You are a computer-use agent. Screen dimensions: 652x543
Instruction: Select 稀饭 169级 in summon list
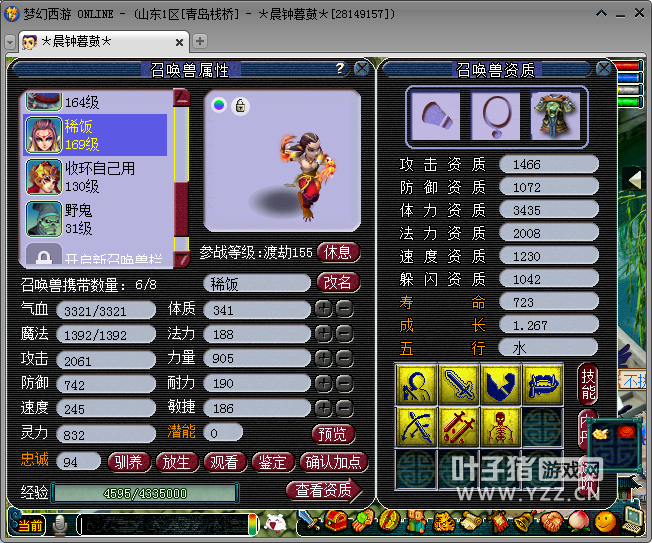pos(95,135)
